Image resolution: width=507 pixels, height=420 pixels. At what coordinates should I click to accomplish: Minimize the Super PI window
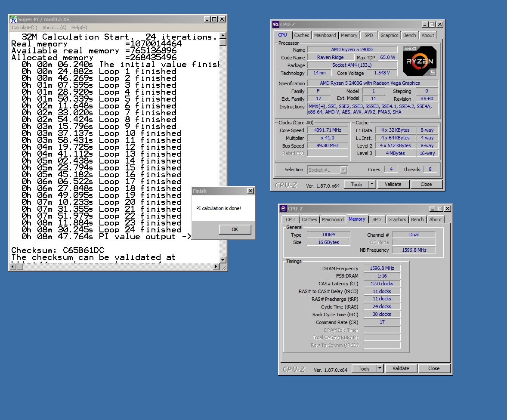pos(207,19)
